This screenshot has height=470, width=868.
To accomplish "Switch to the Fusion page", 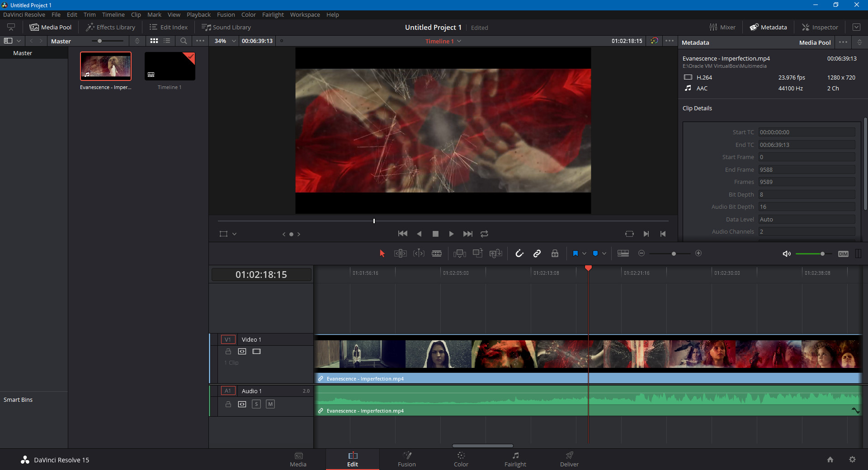I will [x=407, y=459].
